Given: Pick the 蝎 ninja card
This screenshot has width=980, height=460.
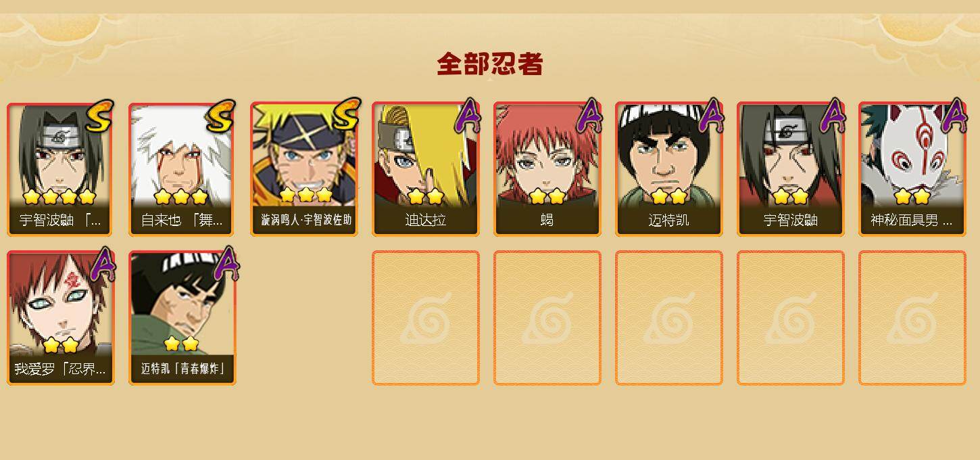Looking at the screenshot, I should click(547, 169).
